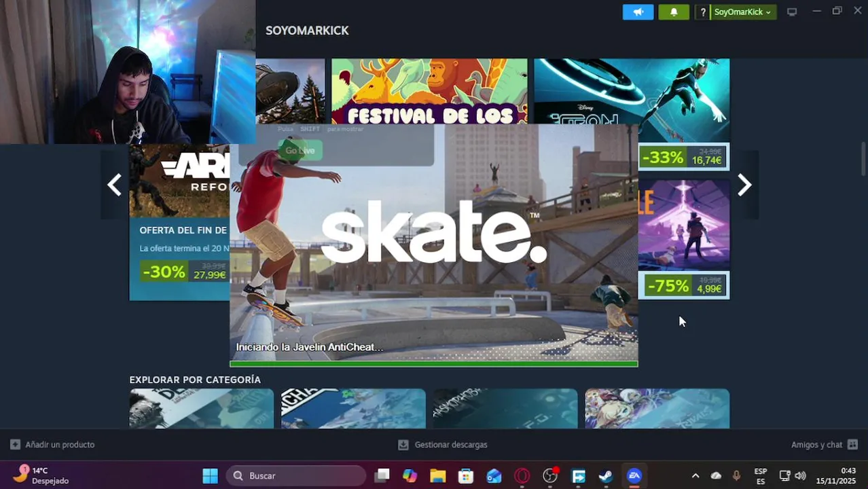Open Steam from taskbar
The width and height of the screenshot is (868, 489).
(x=606, y=475)
